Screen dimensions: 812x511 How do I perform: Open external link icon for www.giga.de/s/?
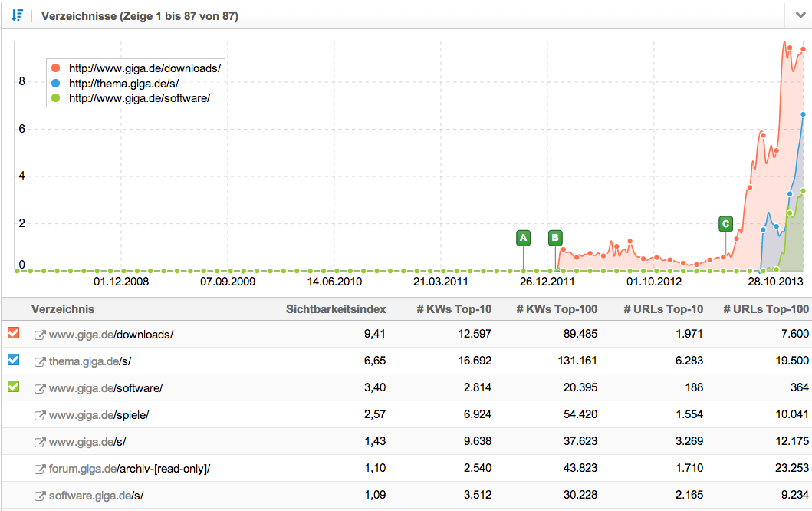click(x=39, y=442)
